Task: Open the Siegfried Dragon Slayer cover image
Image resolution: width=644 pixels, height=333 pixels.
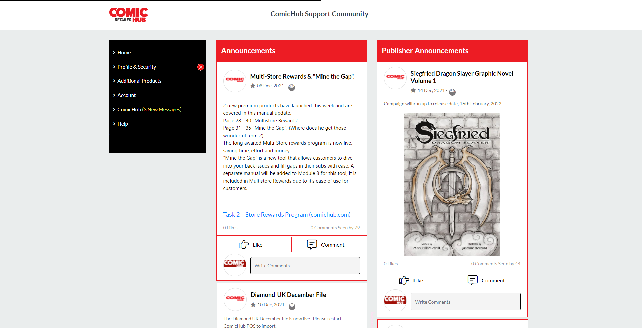Action: pyautogui.click(x=452, y=184)
